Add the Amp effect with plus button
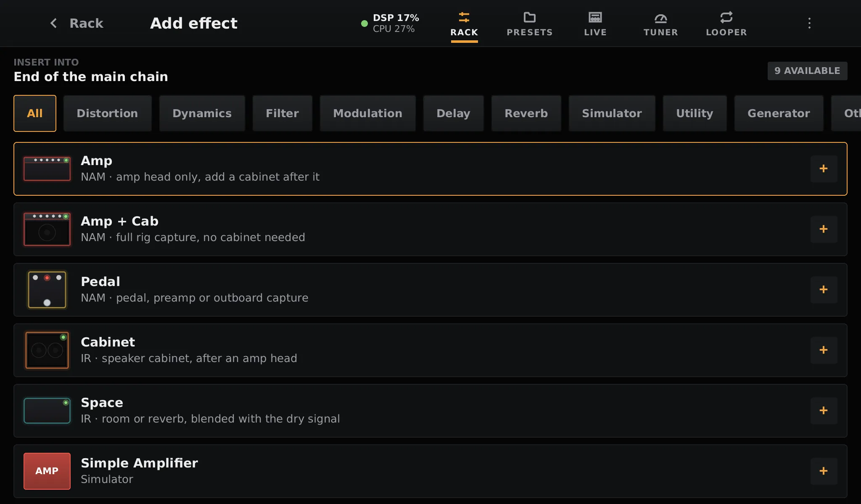The image size is (861, 504). (824, 169)
